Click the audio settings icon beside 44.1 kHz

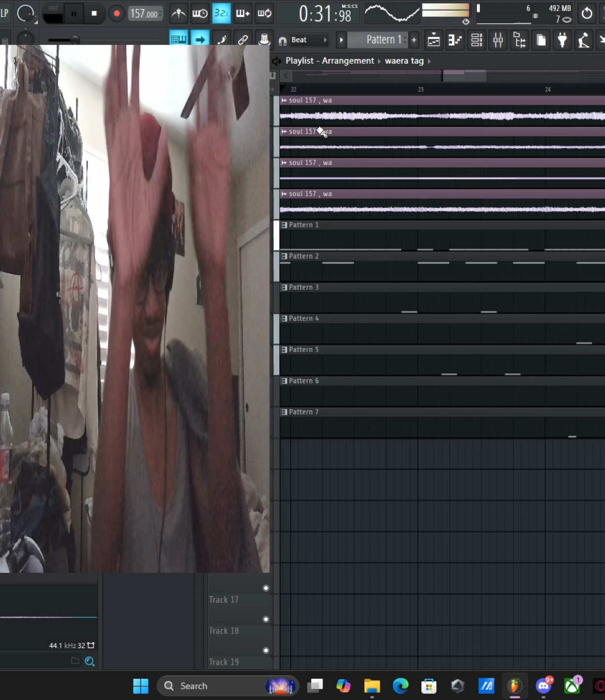(91, 645)
